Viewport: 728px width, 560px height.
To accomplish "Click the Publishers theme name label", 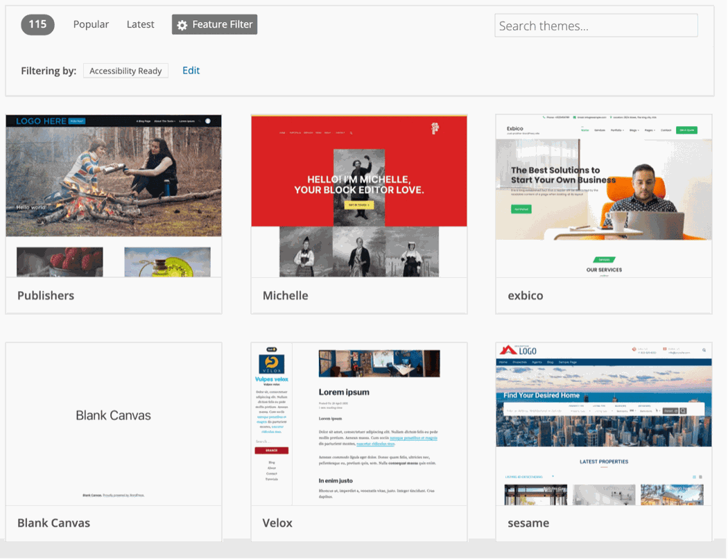I will tap(46, 295).
